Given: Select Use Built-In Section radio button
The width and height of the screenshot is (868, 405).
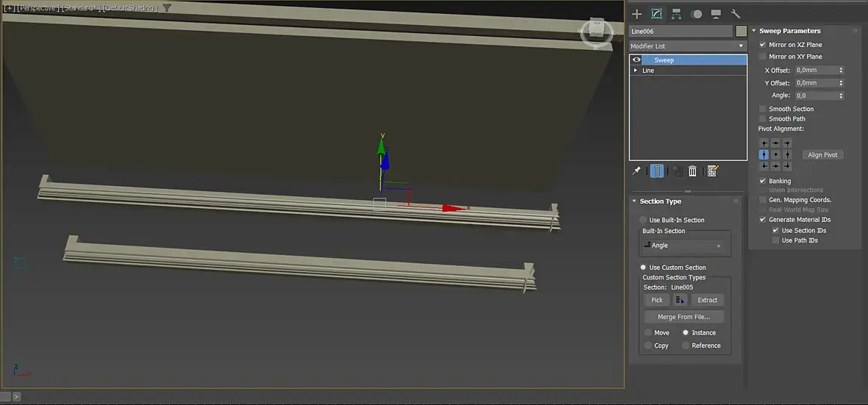Looking at the screenshot, I should (643, 221).
